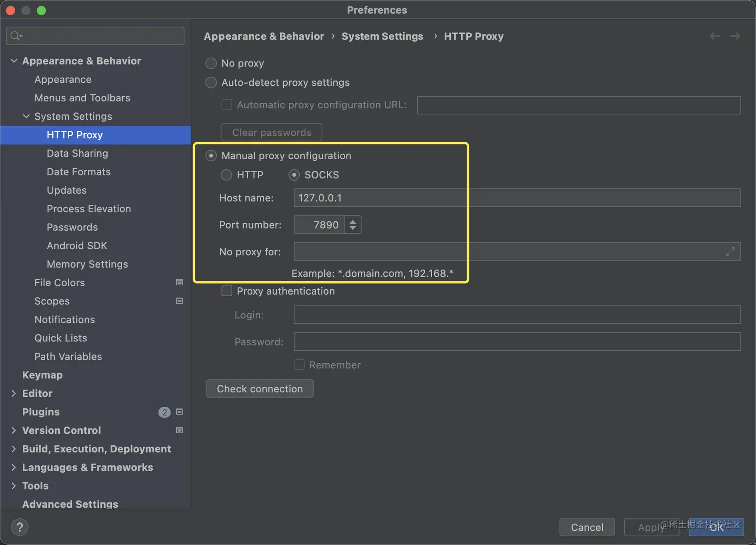756x545 pixels.
Task: Go forward using the right arrow icon
Action: tap(735, 36)
